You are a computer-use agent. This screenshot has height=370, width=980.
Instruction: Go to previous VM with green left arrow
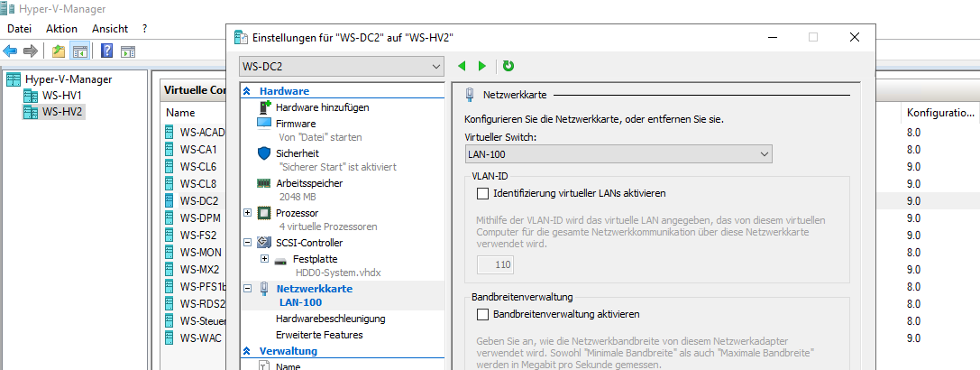click(462, 66)
